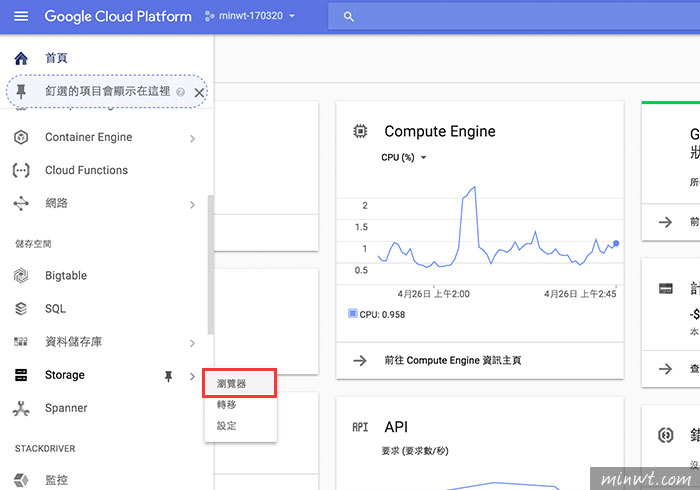The image size is (700, 490).
Task: Expand the 網路 submenu chevron
Action: [x=192, y=205]
